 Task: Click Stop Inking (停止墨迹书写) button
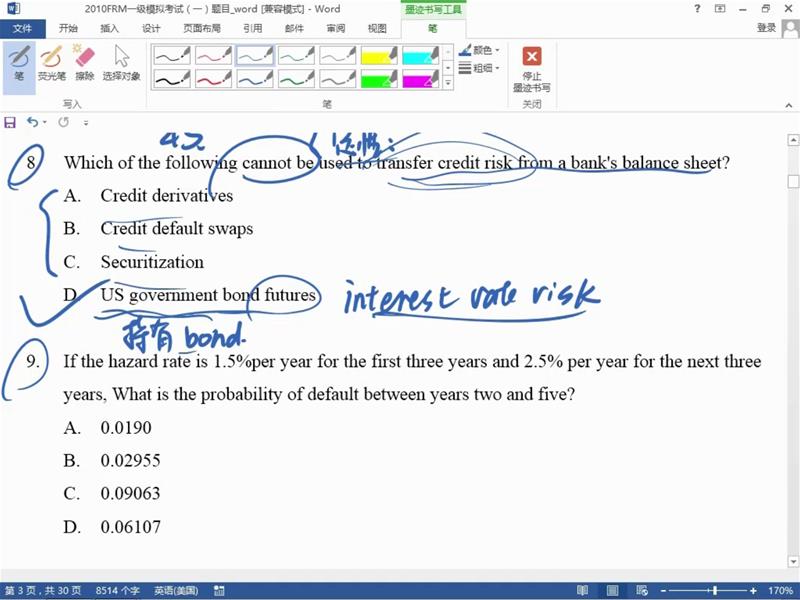click(532, 68)
